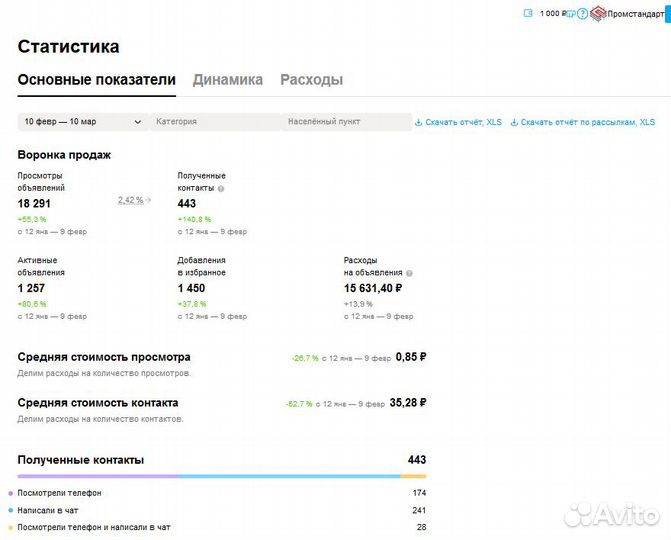The image size is (671, 540).
Task: Click the purple segment of the contacts bar
Action: point(98,476)
